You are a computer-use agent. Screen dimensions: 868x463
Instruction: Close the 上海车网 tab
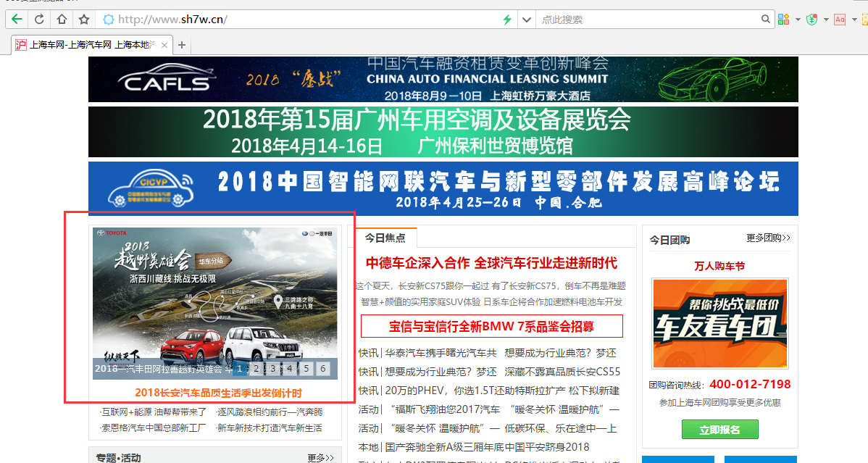164,45
